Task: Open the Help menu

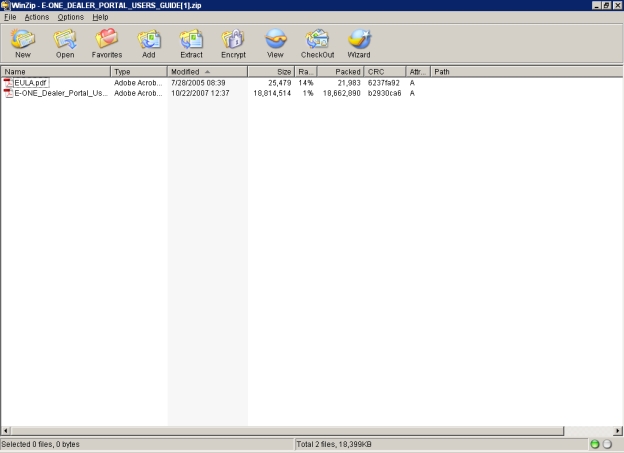Action: pos(100,17)
